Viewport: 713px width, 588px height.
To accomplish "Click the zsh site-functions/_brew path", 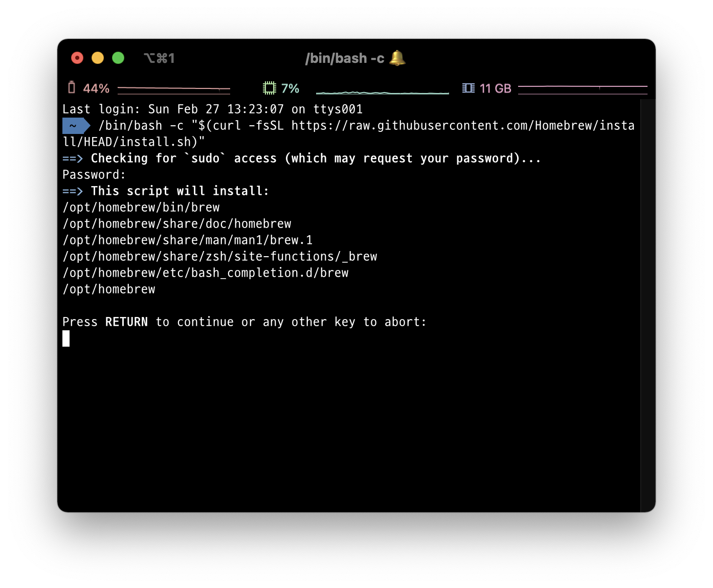I will click(x=220, y=256).
